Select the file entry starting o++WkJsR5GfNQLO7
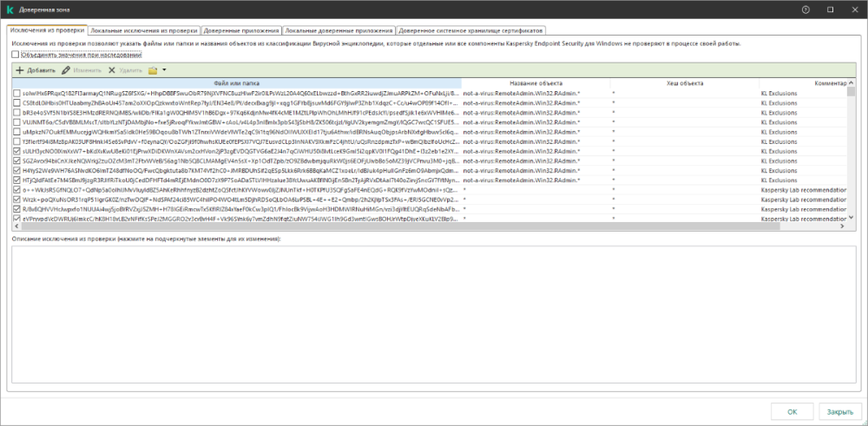 pyautogui.click(x=240, y=190)
